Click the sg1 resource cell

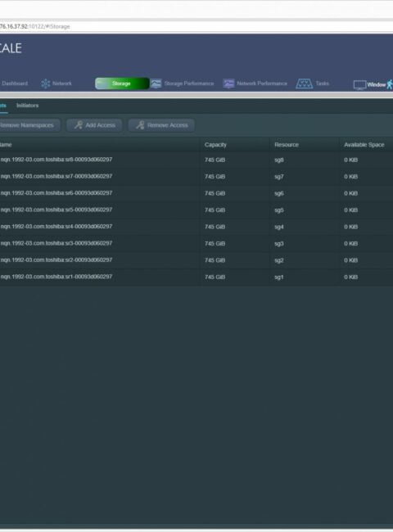point(279,277)
